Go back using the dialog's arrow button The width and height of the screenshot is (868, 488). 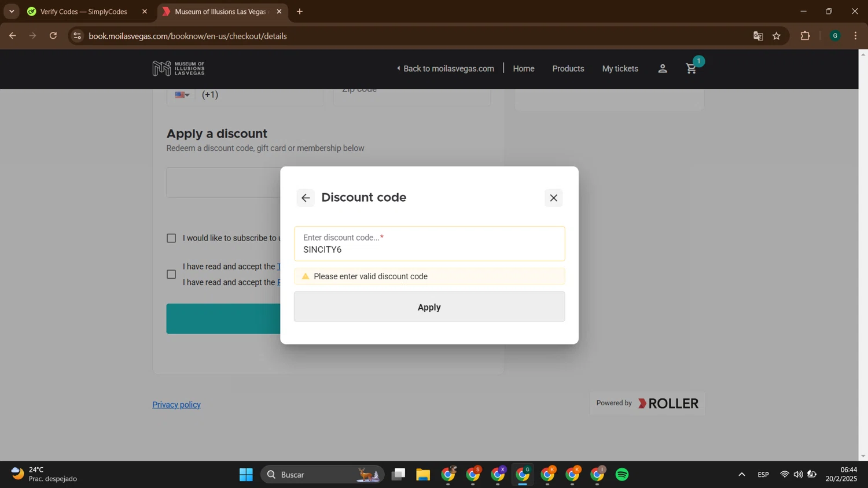(306, 198)
